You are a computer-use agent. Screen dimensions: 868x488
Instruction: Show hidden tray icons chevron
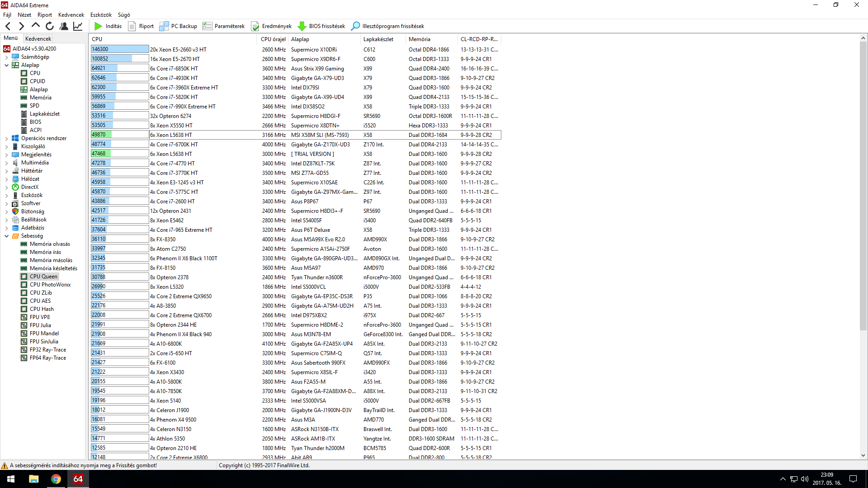point(783,479)
